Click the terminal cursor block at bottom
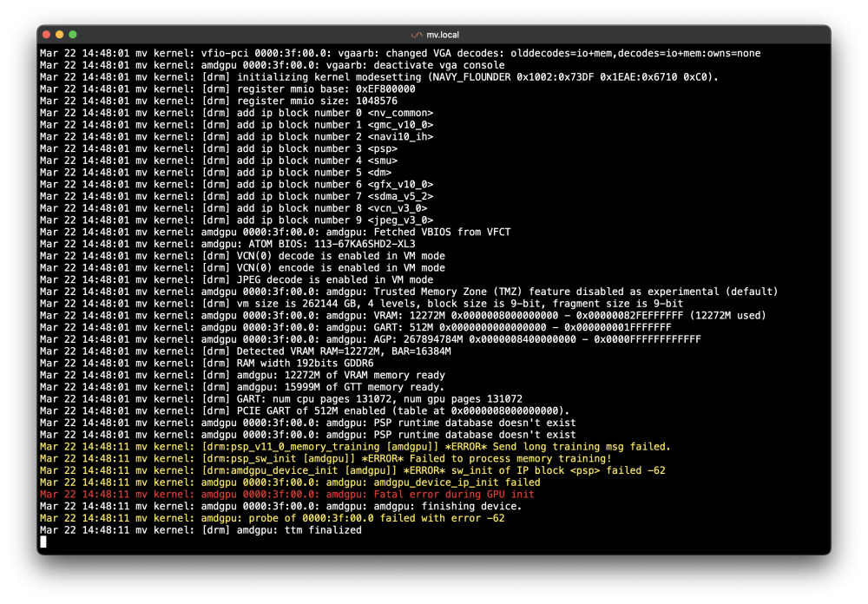868x604 pixels. (43, 542)
